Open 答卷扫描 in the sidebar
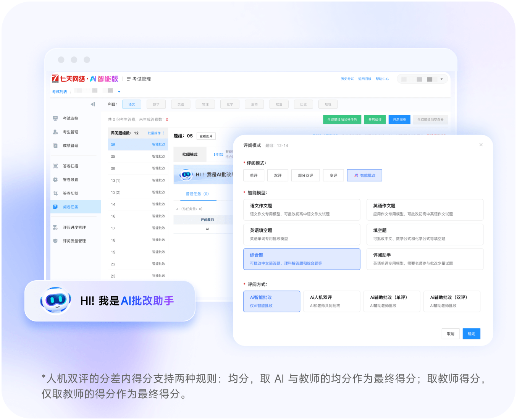Image resolution: width=517 pixels, height=420 pixels. pyautogui.click(x=70, y=166)
